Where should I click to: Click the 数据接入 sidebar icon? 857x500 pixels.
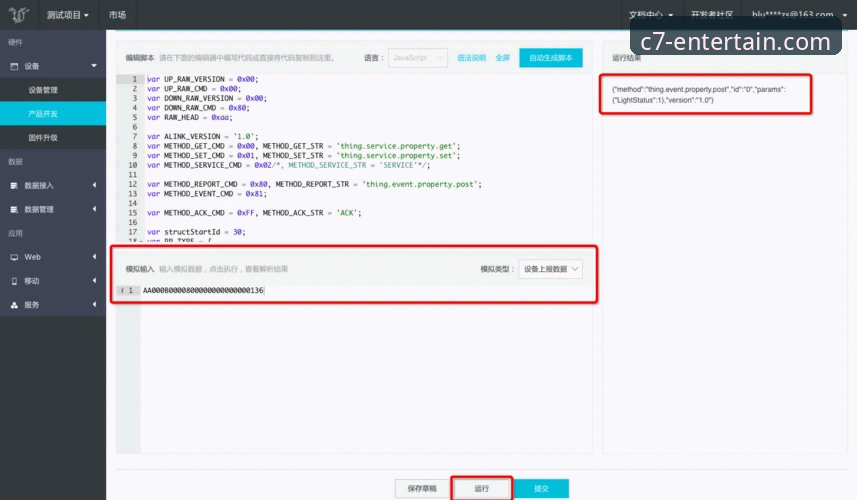[14, 186]
